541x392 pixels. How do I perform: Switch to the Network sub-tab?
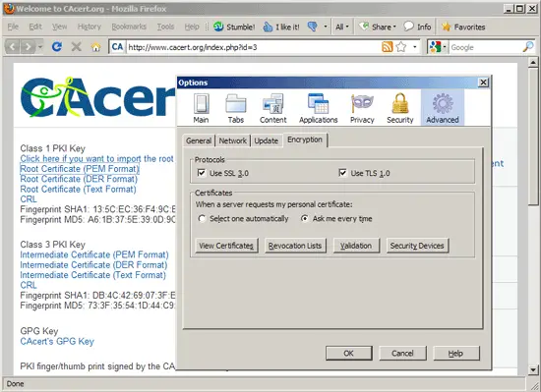[233, 140]
